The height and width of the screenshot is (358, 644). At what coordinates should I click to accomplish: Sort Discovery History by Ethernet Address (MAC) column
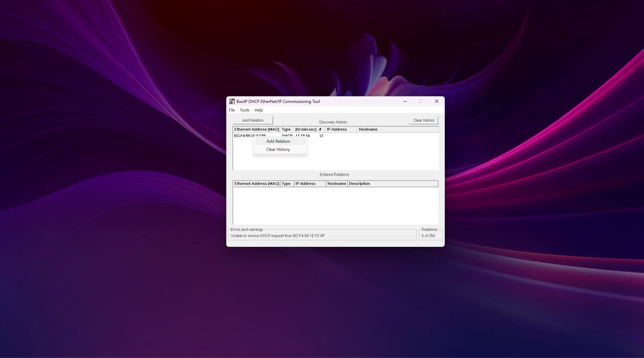(256, 129)
